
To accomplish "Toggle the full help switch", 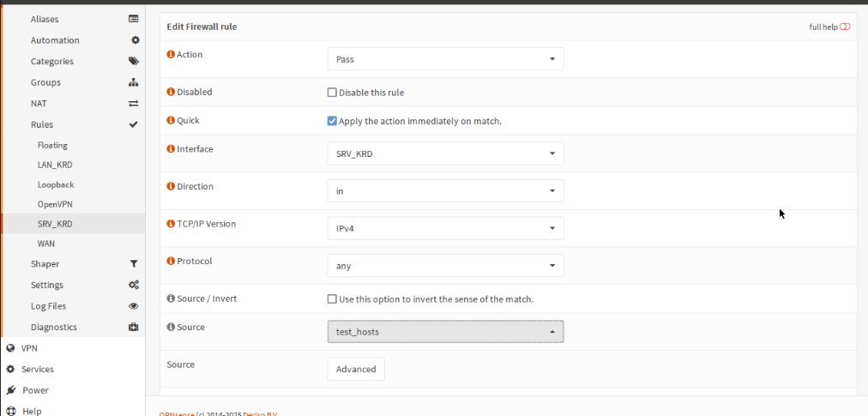I will (845, 27).
